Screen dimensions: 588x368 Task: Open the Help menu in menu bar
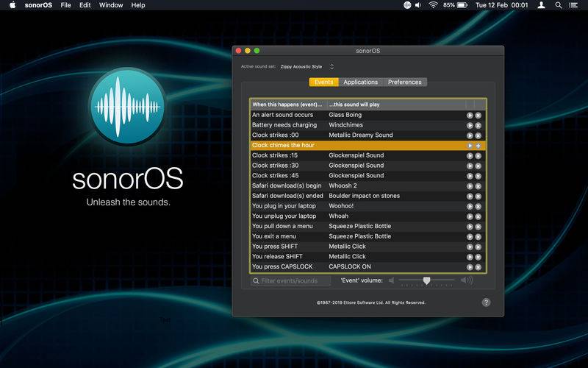pyautogui.click(x=138, y=5)
